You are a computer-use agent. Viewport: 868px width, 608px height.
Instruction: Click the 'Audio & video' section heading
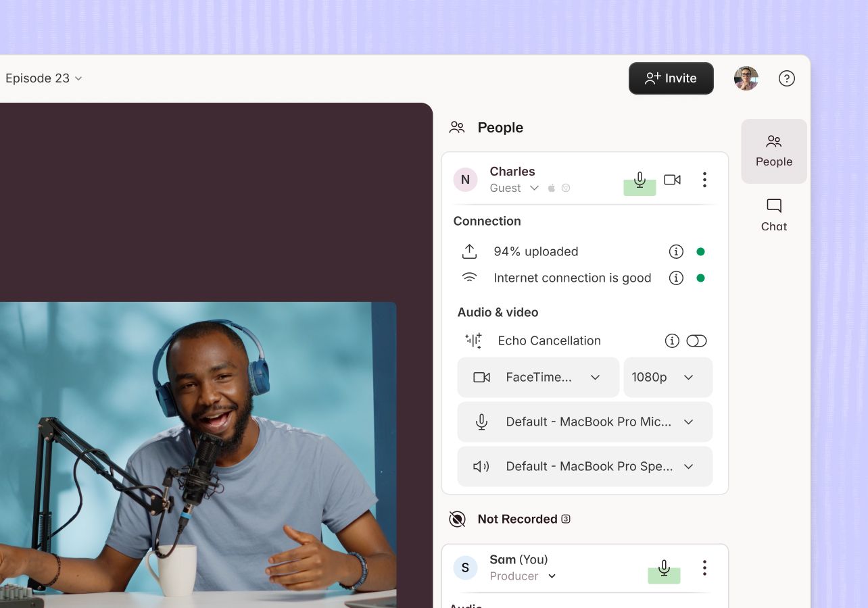coord(498,312)
